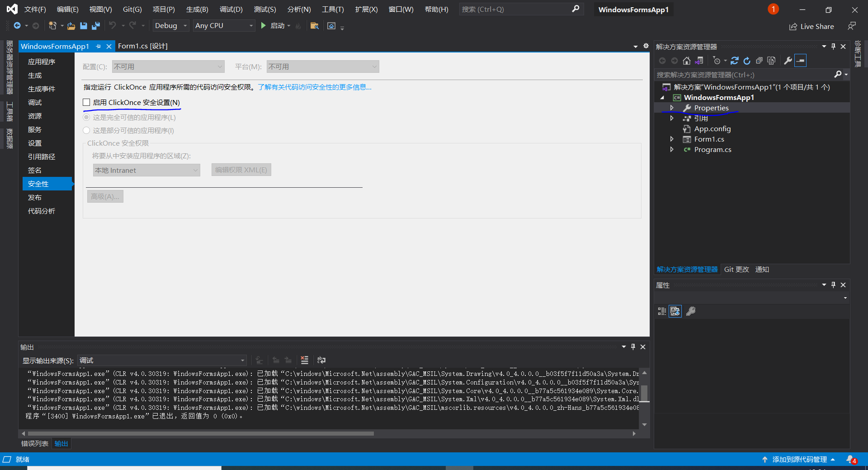Screen dimensions: 868x470
Task: Toggle word wrap in the Output window
Action: click(x=321, y=360)
